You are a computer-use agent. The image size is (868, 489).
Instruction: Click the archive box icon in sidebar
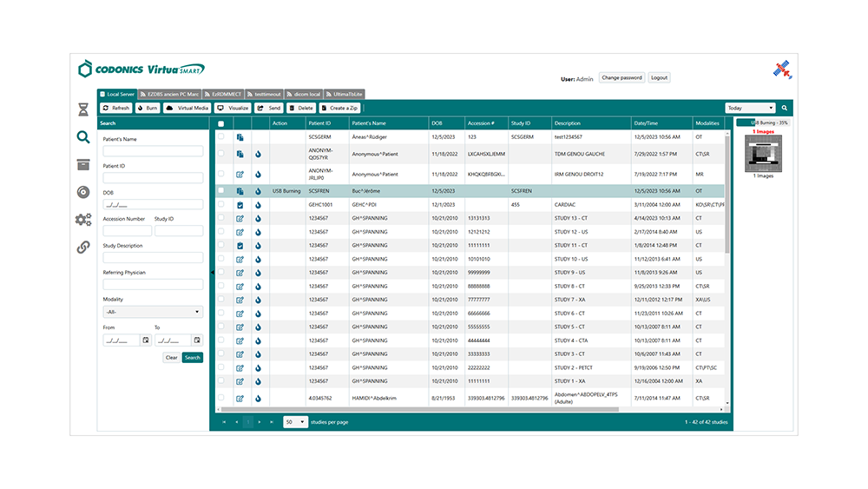pyautogui.click(x=83, y=165)
